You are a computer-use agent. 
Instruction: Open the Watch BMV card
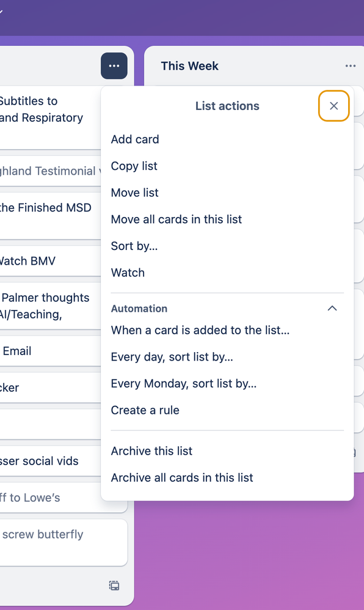tap(51, 260)
